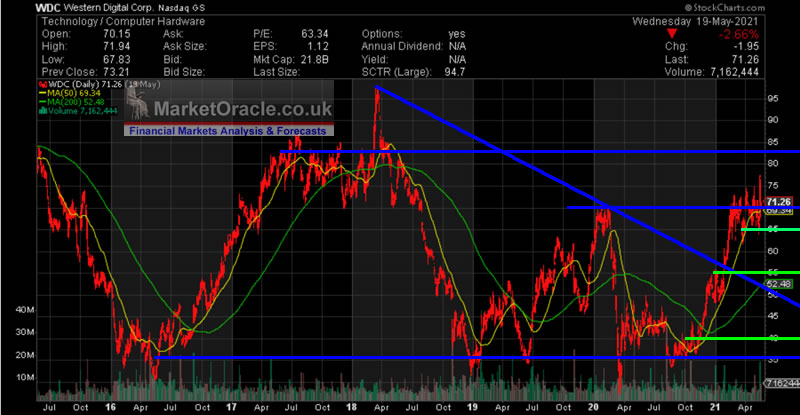Click the Prev Close value 73.21
The height and width of the screenshot is (415, 800).
(116, 72)
